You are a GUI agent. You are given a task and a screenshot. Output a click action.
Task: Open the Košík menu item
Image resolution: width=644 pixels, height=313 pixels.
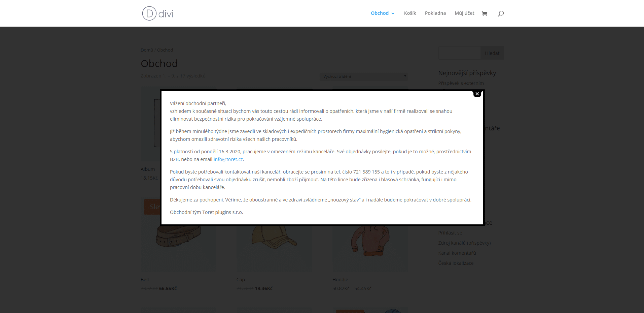coord(410,13)
